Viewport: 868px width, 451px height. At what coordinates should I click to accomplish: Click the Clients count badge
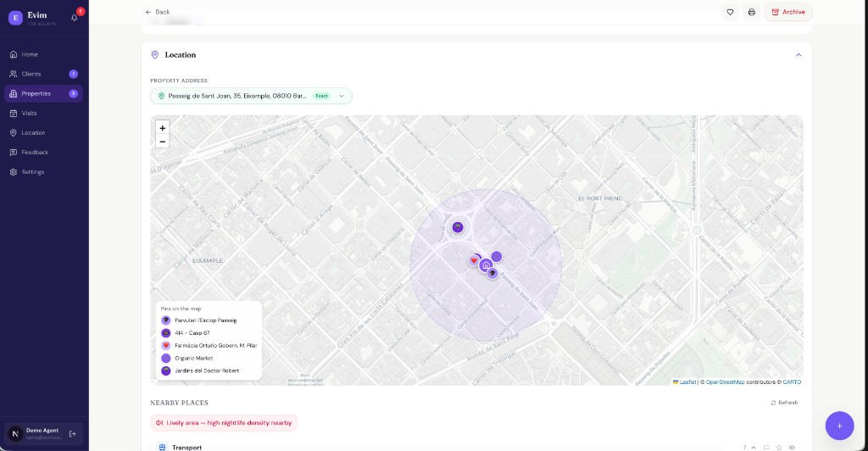pos(73,74)
